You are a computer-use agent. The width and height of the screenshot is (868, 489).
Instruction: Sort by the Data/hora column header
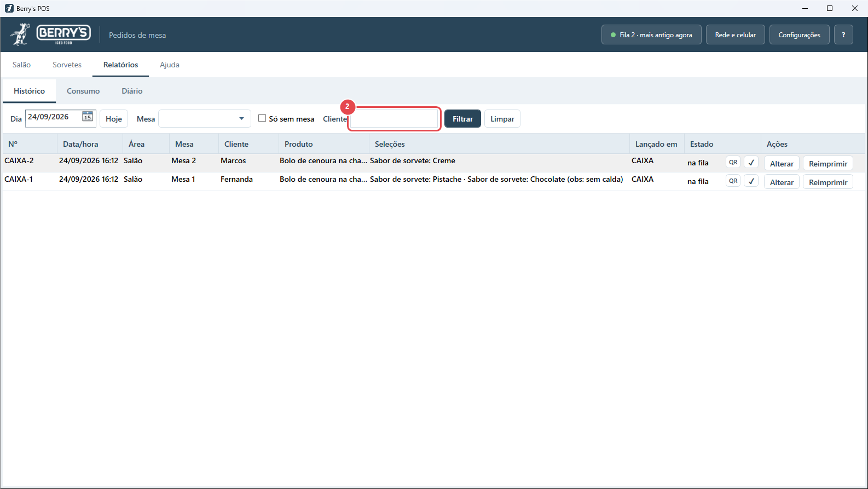pos(90,144)
